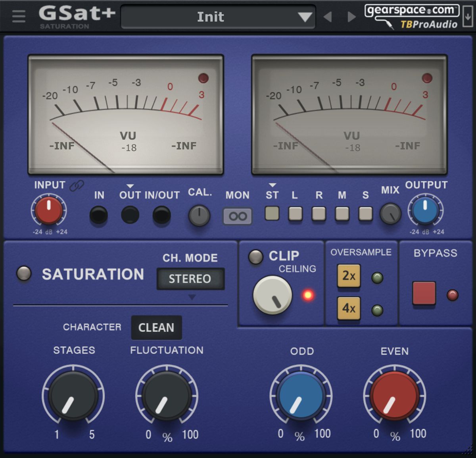476x458 pixels.
Task: Select the ST monitor channel button
Action: click(272, 213)
